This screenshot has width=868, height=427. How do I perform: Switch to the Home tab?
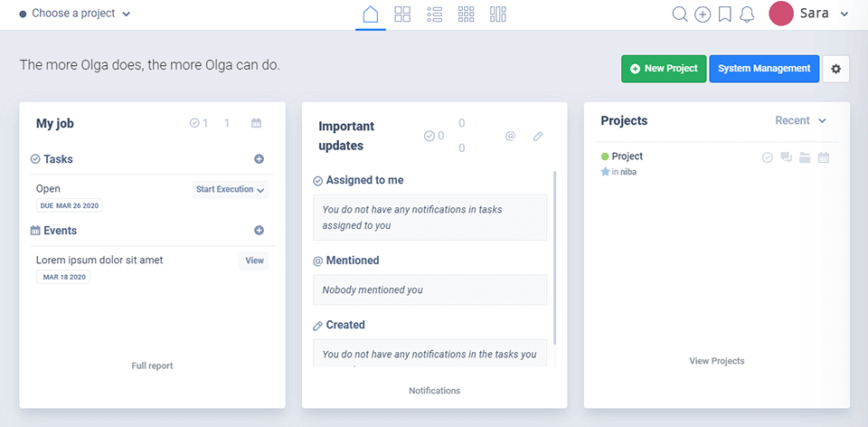pyautogui.click(x=370, y=14)
